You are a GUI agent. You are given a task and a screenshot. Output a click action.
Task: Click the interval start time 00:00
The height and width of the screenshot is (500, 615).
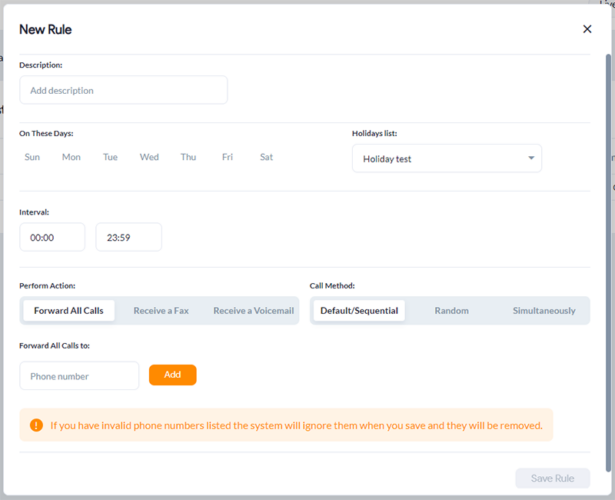52,237
